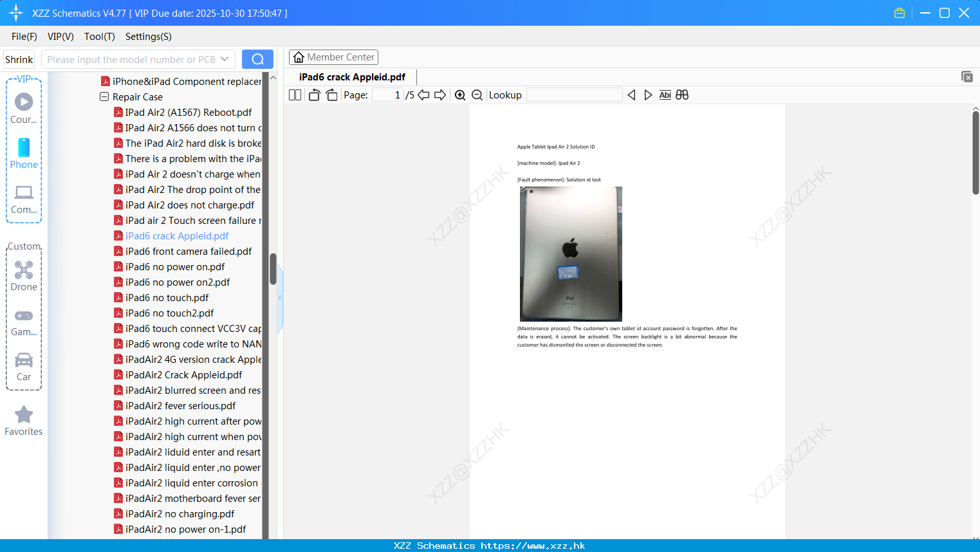Open iPad6 no power on2.pdf
Screen dimensions: 980x552
click(172, 282)
